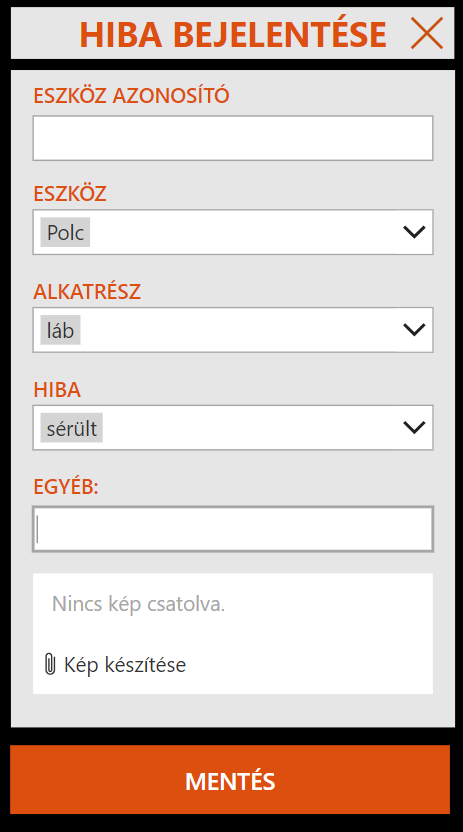Click the Nincs kép csatolva placeholder text

tap(138, 604)
